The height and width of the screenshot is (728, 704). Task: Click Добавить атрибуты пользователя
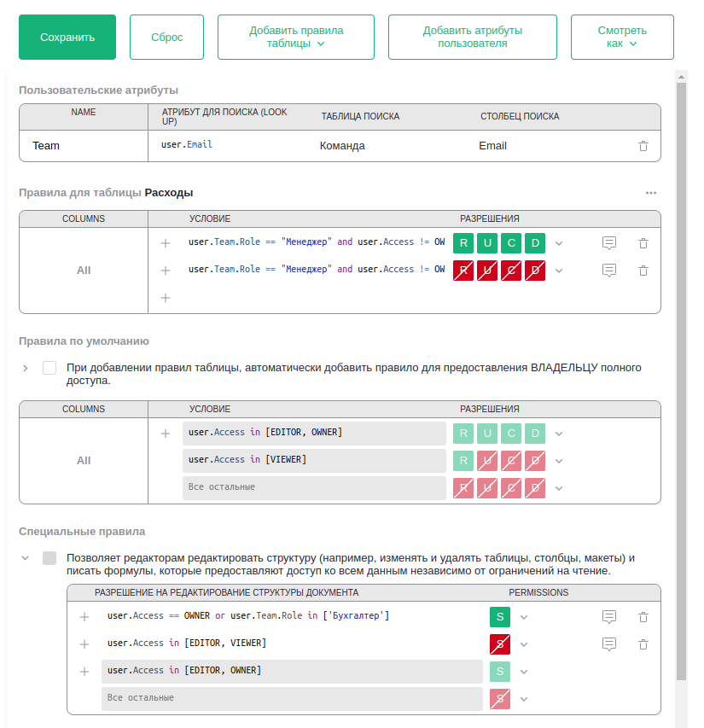tap(473, 38)
